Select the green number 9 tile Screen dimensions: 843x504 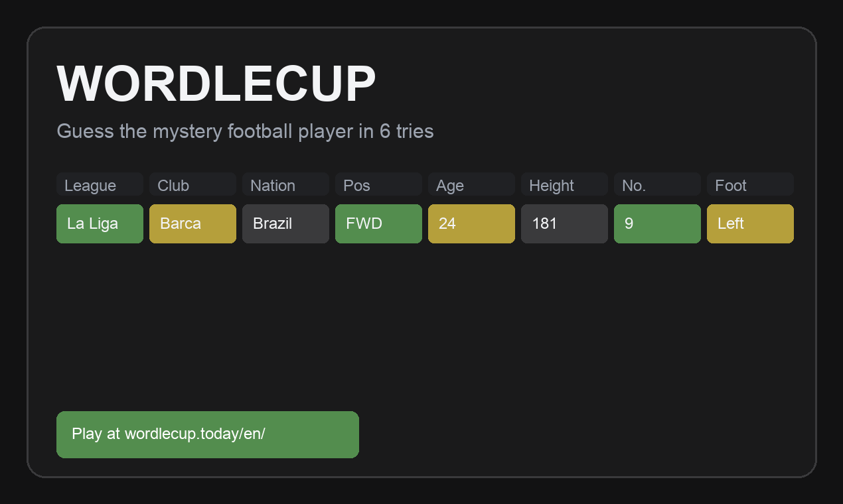coord(657,223)
